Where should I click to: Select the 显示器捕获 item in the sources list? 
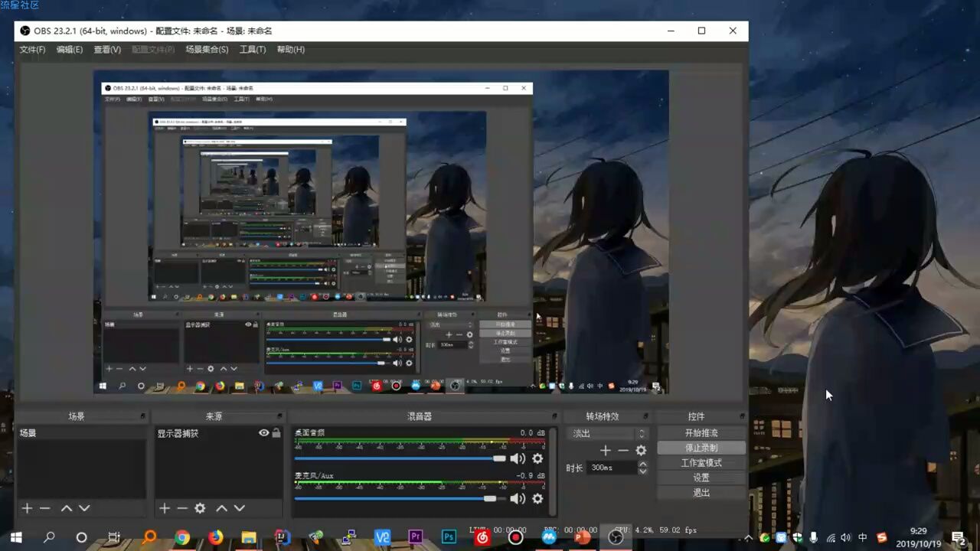tap(218, 433)
